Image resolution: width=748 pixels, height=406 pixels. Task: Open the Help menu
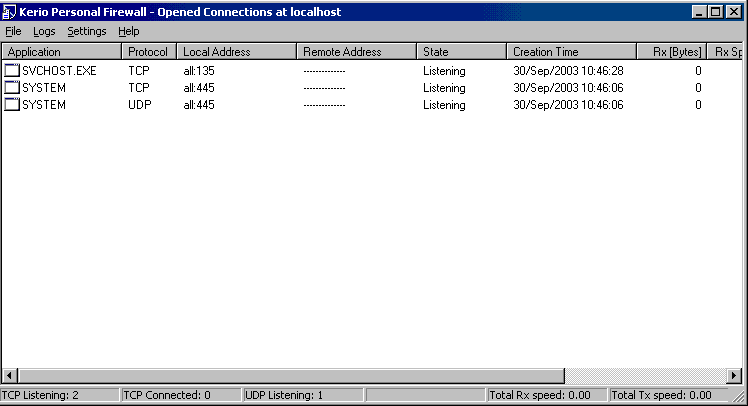(x=129, y=31)
